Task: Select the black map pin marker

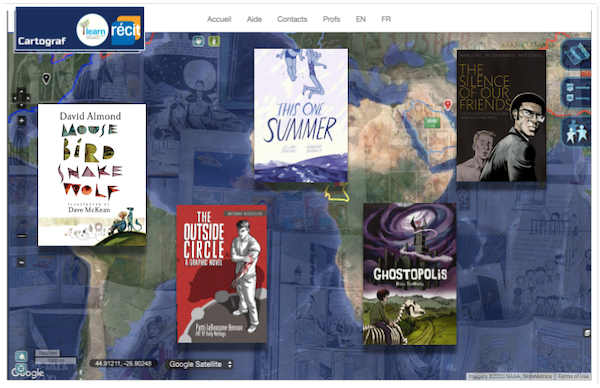Action: click(46, 78)
